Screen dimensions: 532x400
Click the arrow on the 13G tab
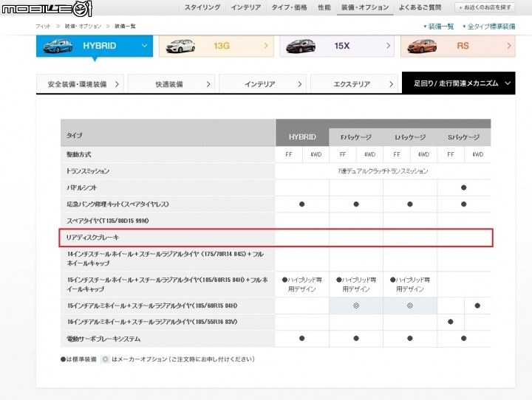coord(266,46)
